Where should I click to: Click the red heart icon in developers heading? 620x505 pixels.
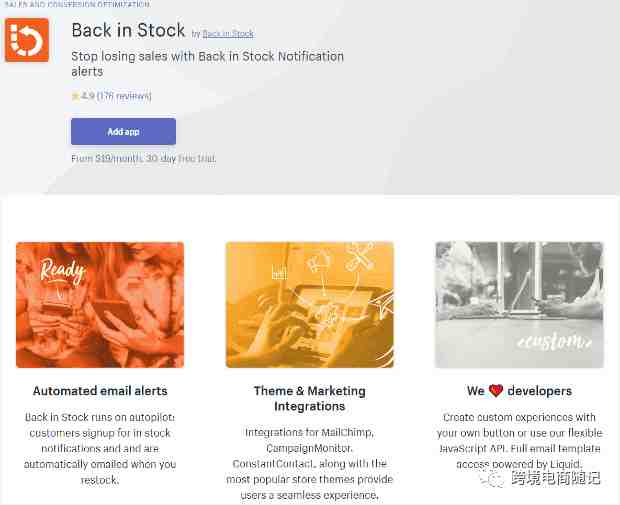click(x=495, y=391)
